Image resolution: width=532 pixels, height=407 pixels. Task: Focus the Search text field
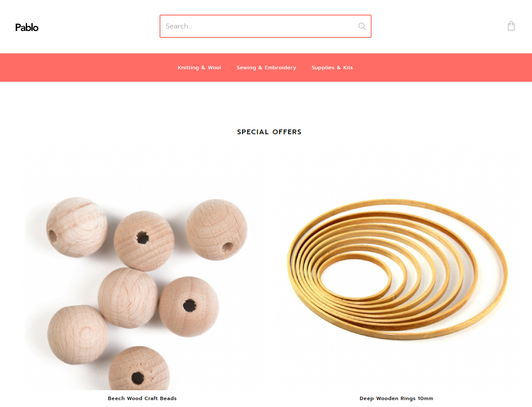tap(265, 26)
